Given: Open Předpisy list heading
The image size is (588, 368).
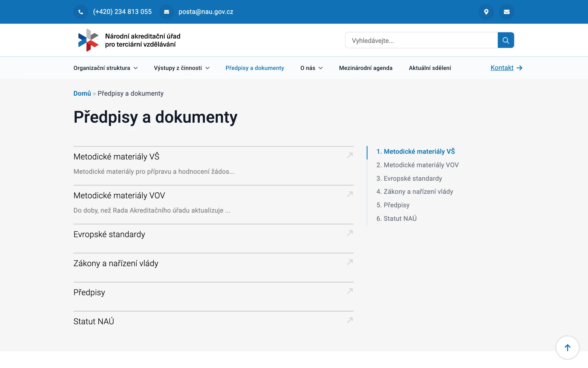Looking at the screenshot, I should point(89,292).
